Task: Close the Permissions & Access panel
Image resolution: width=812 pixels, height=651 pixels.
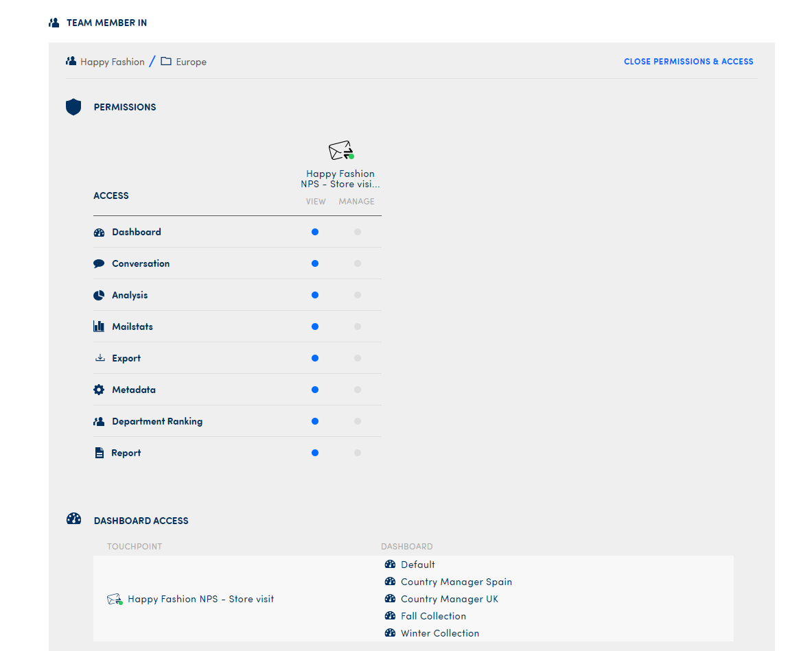Action: click(x=688, y=62)
